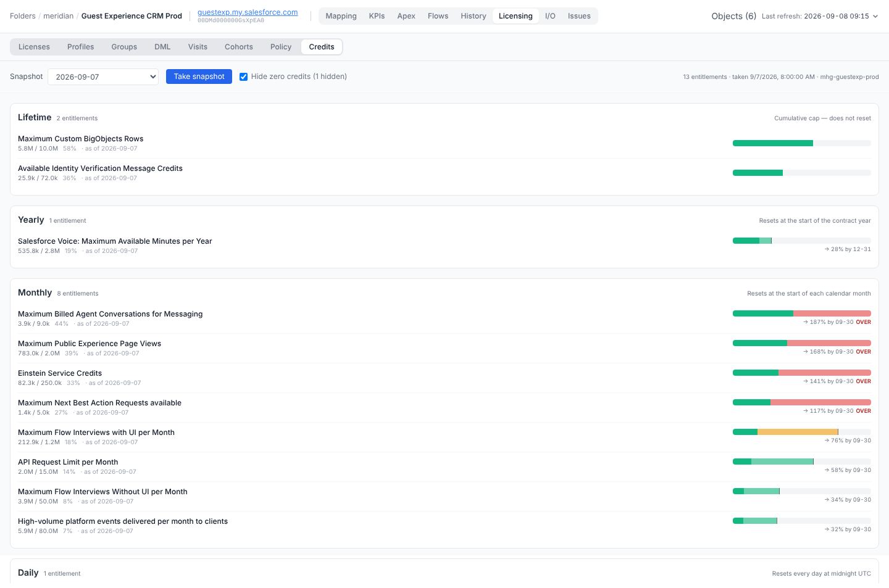
Task: Switch to the Mapping tab
Action: [341, 16]
